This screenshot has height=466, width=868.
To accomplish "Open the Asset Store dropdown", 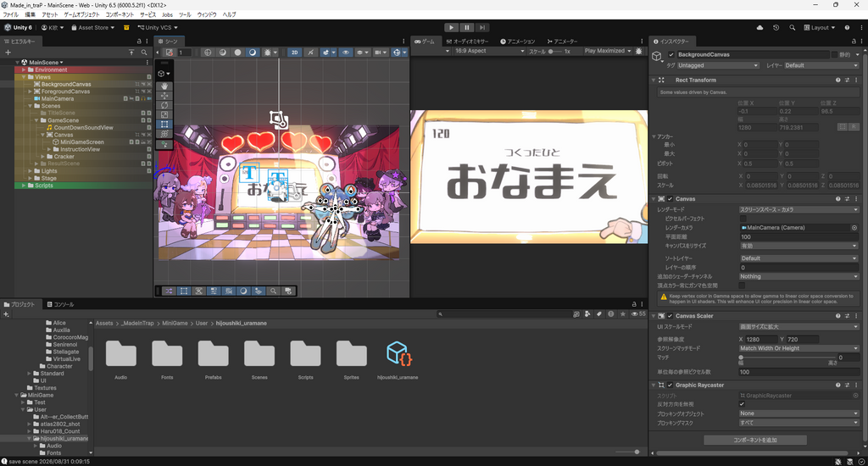I will pyautogui.click(x=93, y=28).
